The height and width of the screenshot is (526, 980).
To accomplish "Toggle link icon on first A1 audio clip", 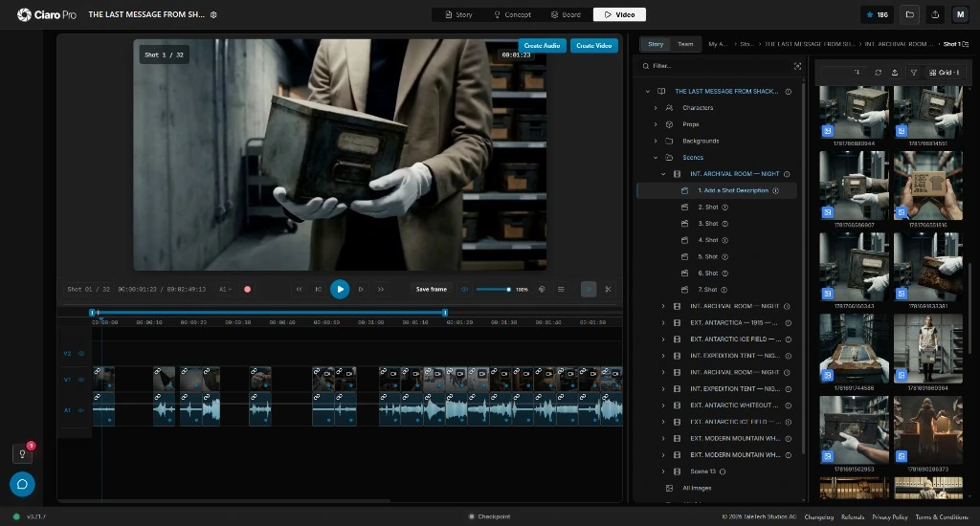I will [x=98, y=397].
